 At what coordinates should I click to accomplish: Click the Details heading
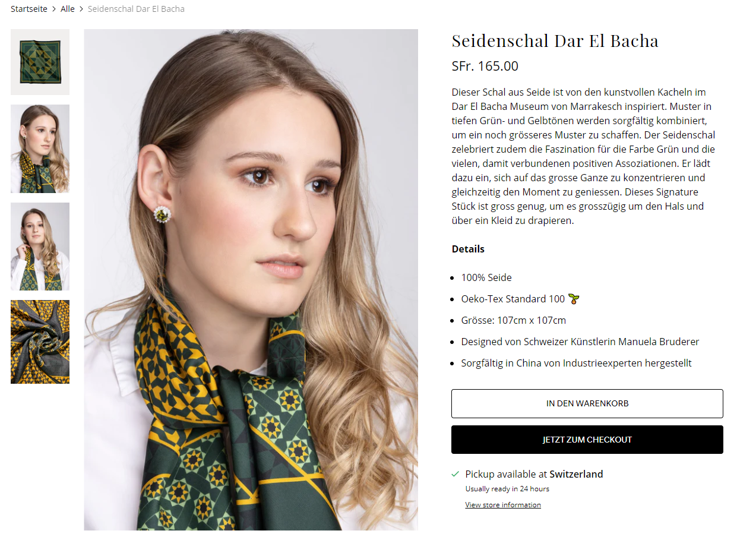[x=468, y=249]
